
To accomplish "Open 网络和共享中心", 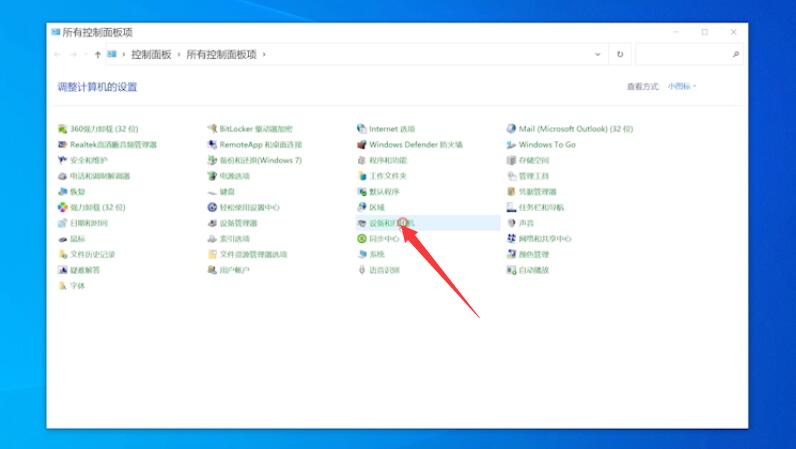I will click(539, 239).
